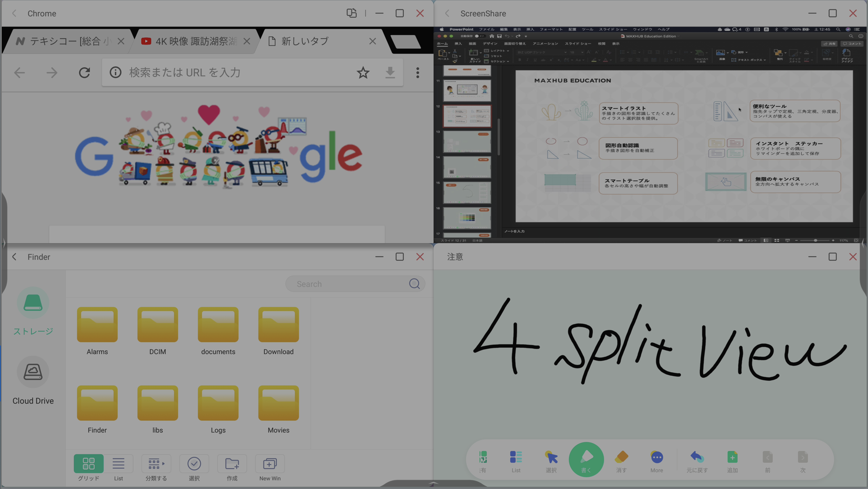868x489 pixels.
Task: Click the split-window icon in Chrome title bar
Action: point(351,13)
